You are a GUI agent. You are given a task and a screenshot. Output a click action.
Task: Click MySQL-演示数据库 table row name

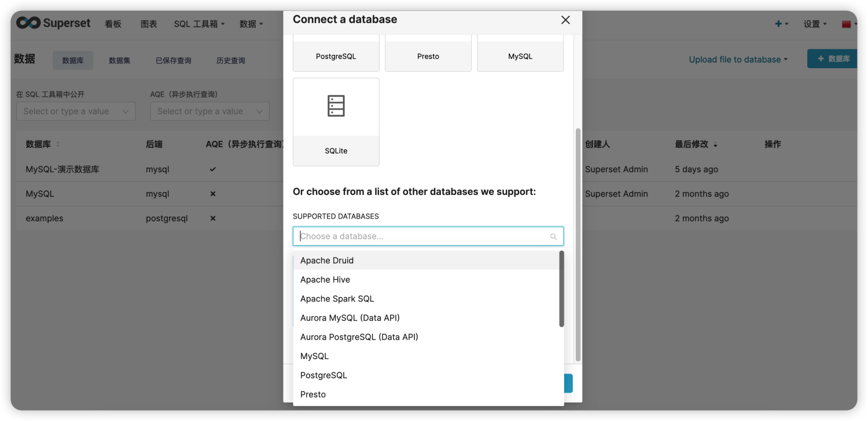pos(62,169)
